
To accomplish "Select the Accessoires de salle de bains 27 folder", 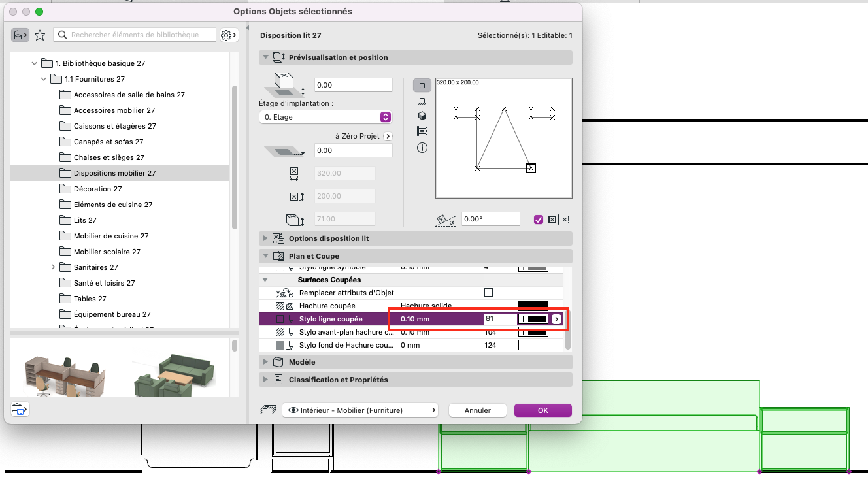I will (120, 95).
